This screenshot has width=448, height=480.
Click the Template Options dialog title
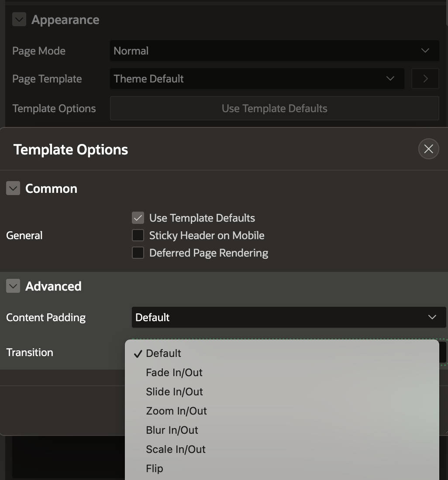pos(71,150)
